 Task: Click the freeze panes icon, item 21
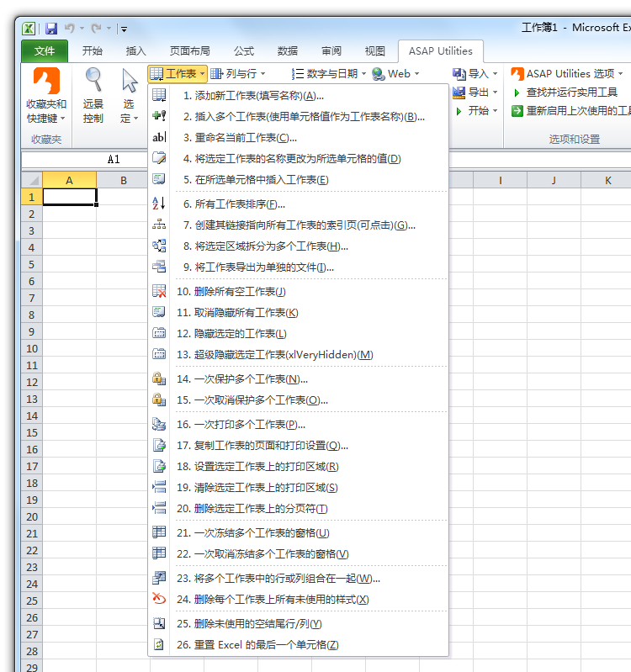(x=159, y=532)
